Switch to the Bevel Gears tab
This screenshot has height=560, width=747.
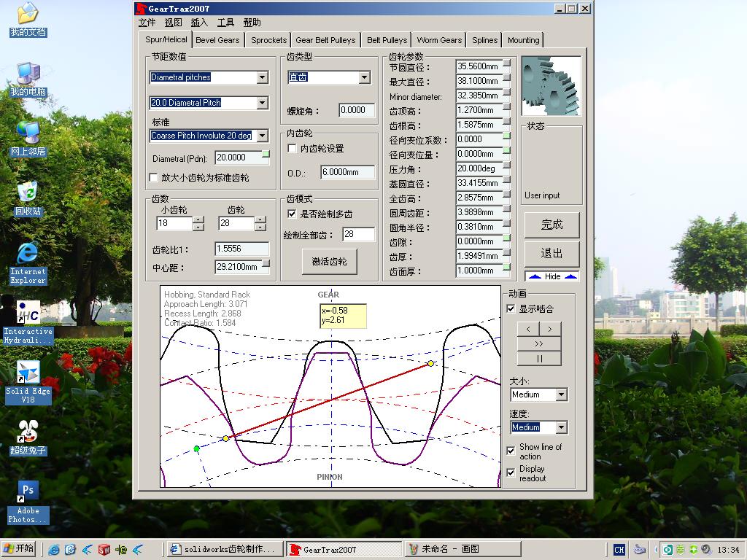click(217, 40)
